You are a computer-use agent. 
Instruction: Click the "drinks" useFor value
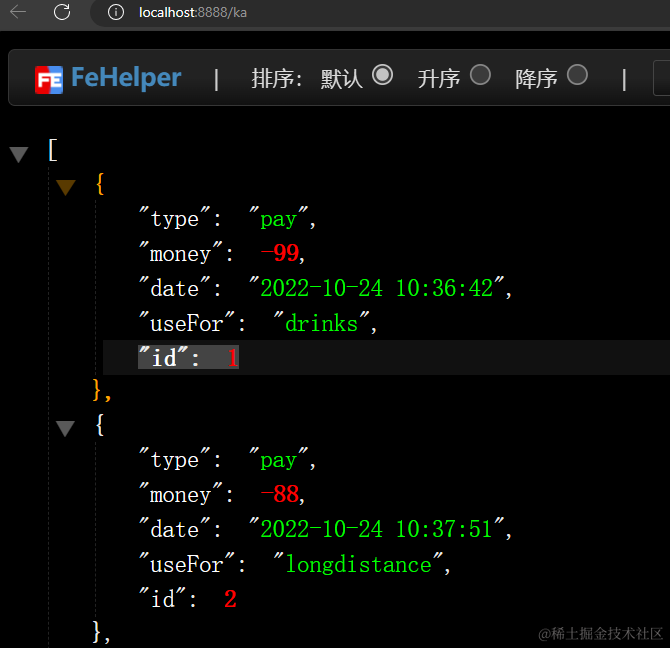pyautogui.click(x=321, y=323)
